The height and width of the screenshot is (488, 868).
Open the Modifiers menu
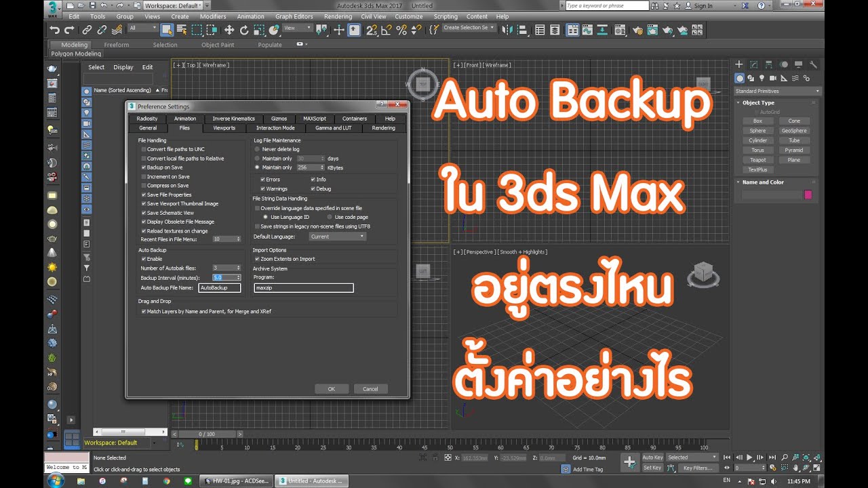[213, 16]
